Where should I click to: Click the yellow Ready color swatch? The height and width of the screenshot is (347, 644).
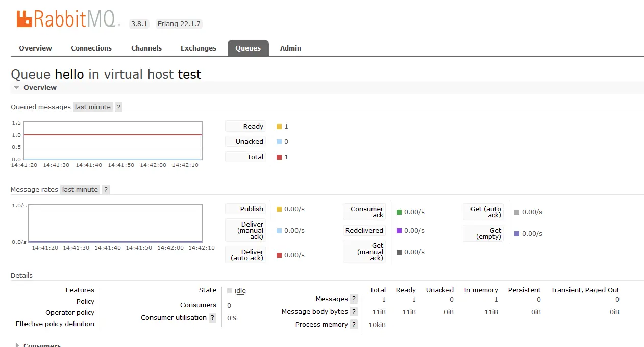click(279, 127)
